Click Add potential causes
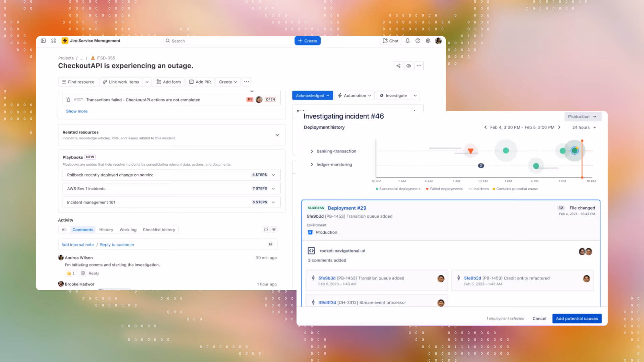 coord(577,318)
